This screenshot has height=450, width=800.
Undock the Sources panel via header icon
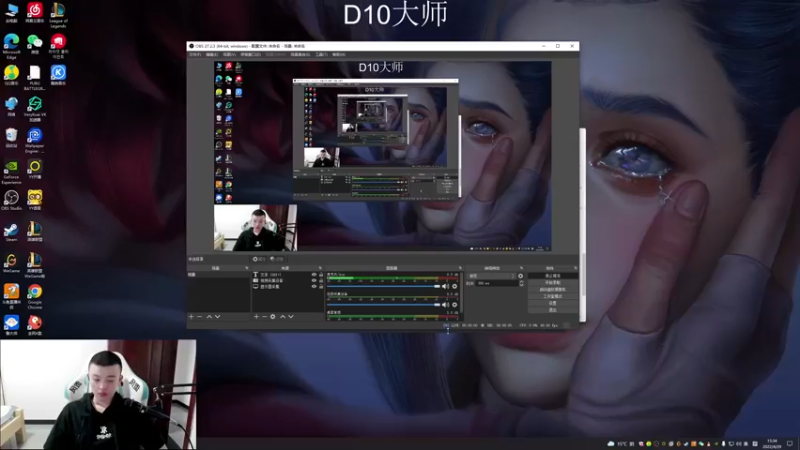click(x=320, y=268)
